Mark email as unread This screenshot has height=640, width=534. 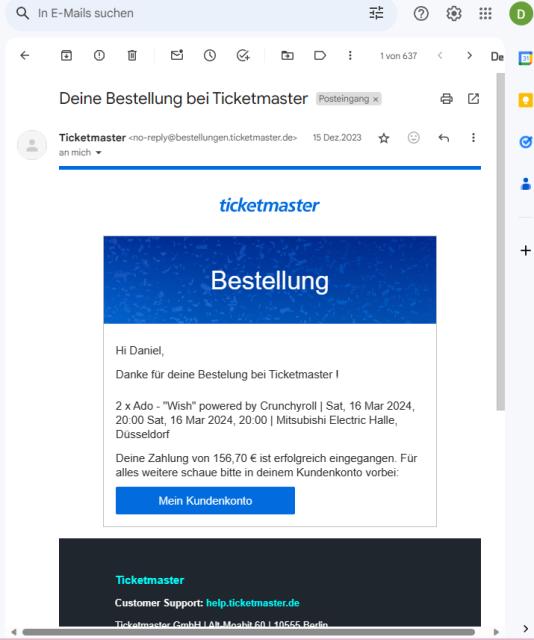pyautogui.click(x=177, y=55)
